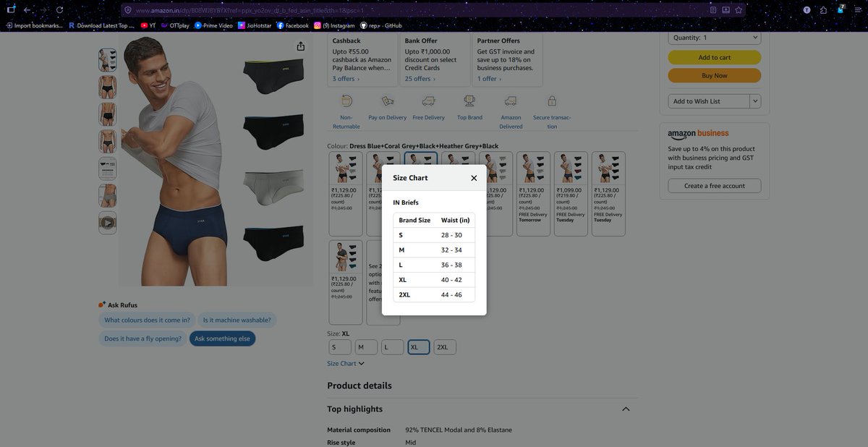Viewport: 868px width, 447px height.
Task: Click the Free Delivery truck icon
Action: pos(429,101)
